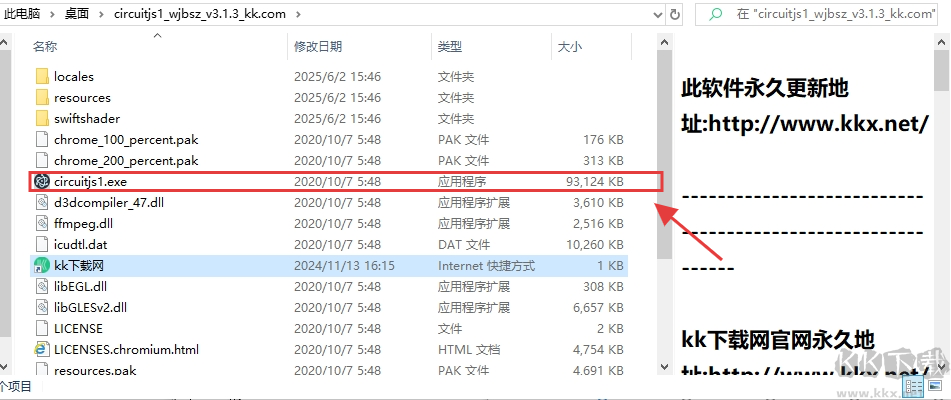
Task: Navigate to 此电脑 in breadcrumb
Action: pyautogui.click(x=22, y=14)
